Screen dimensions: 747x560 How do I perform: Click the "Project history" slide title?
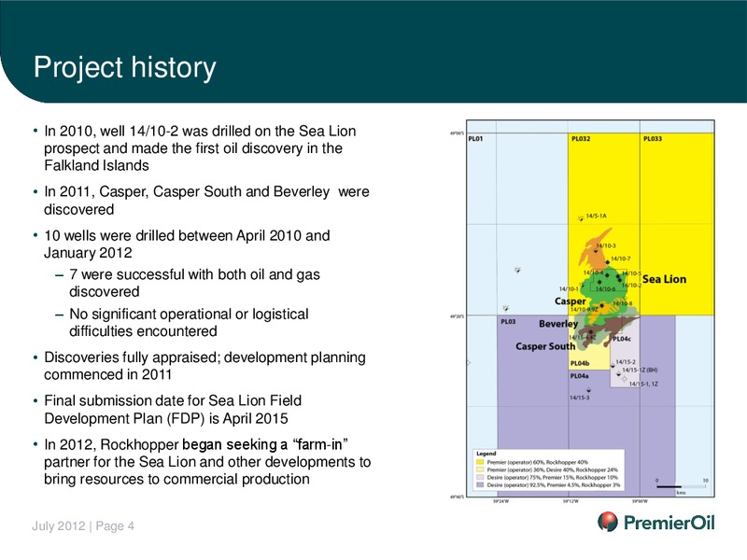pos(125,68)
